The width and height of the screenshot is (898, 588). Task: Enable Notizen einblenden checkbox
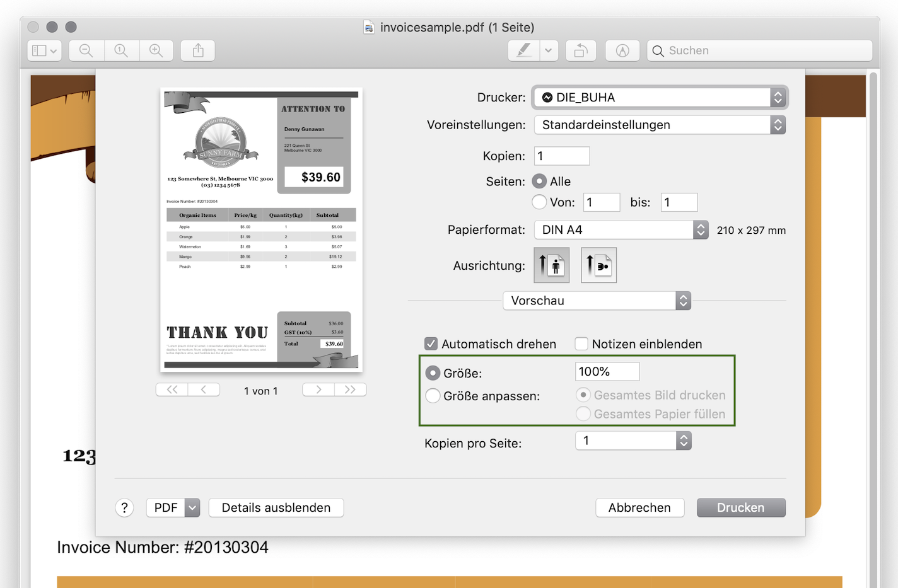point(581,344)
